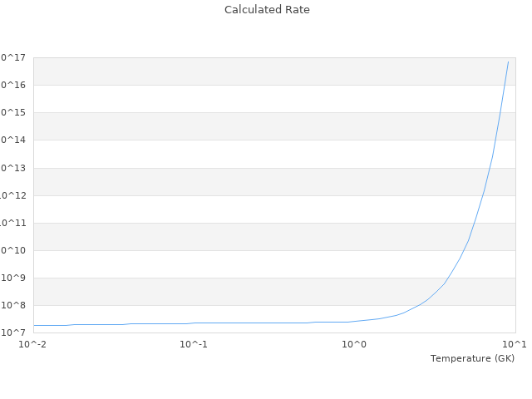
Task: Click the "Temperature (GK)" x-axis label
Action: [x=472, y=358]
